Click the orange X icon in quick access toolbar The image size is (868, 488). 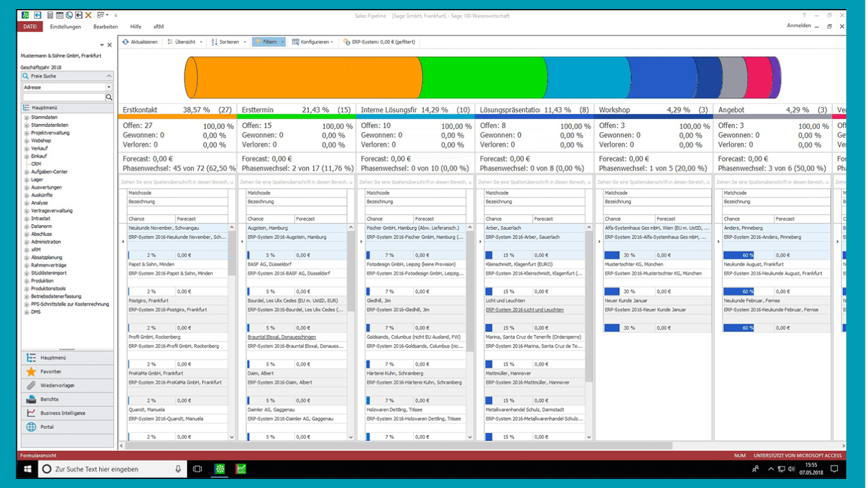(x=89, y=15)
